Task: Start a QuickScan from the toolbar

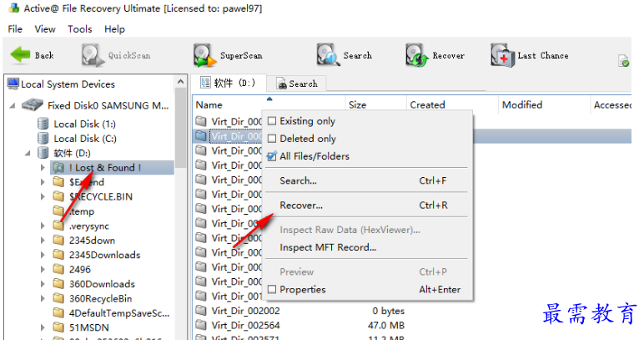Action: click(116, 55)
